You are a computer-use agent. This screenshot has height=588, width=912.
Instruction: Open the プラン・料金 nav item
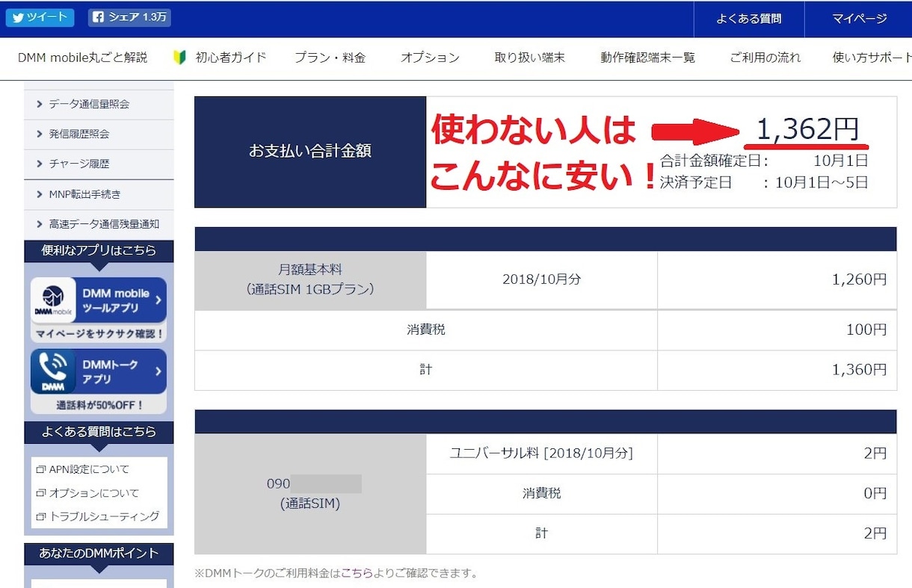330,58
